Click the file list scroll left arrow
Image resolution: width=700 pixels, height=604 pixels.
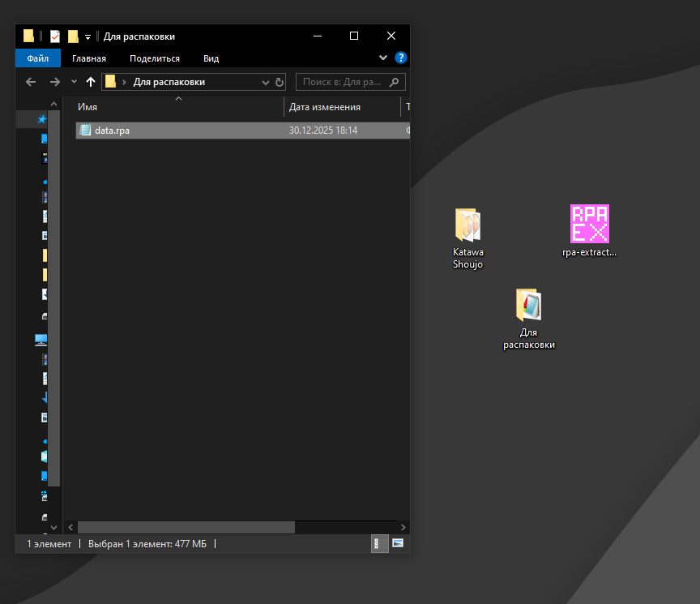[70, 528]
